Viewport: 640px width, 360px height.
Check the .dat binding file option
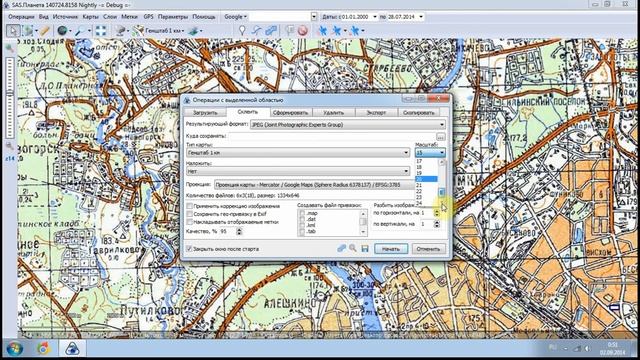pyautogui.click(x=302, y=219)
